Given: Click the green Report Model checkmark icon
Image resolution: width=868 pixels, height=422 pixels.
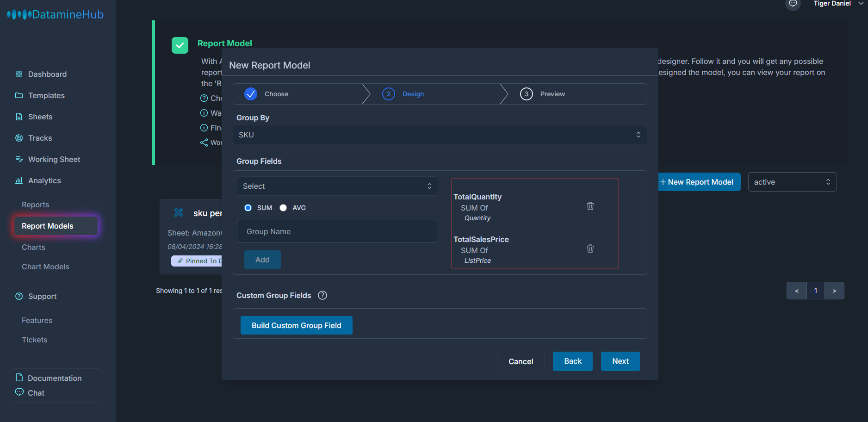Looking at the screenshot, I should 180,45.
